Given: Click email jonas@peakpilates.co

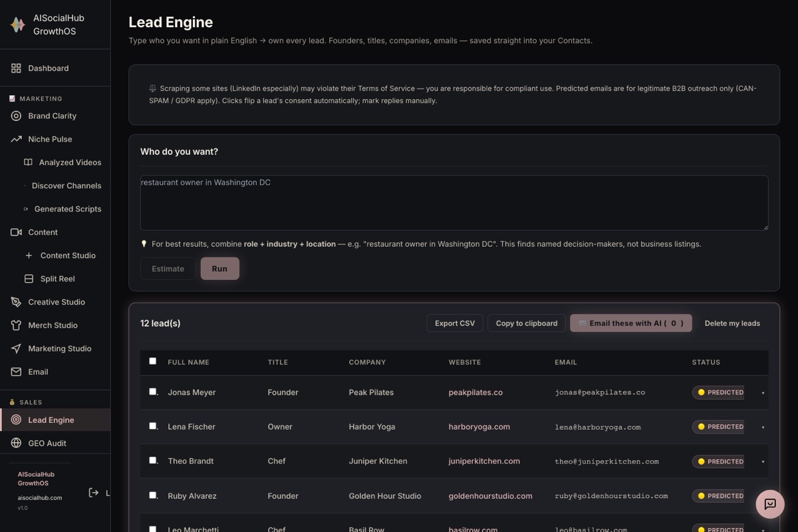Looking at the screenshot, I should tap(600, 392).
